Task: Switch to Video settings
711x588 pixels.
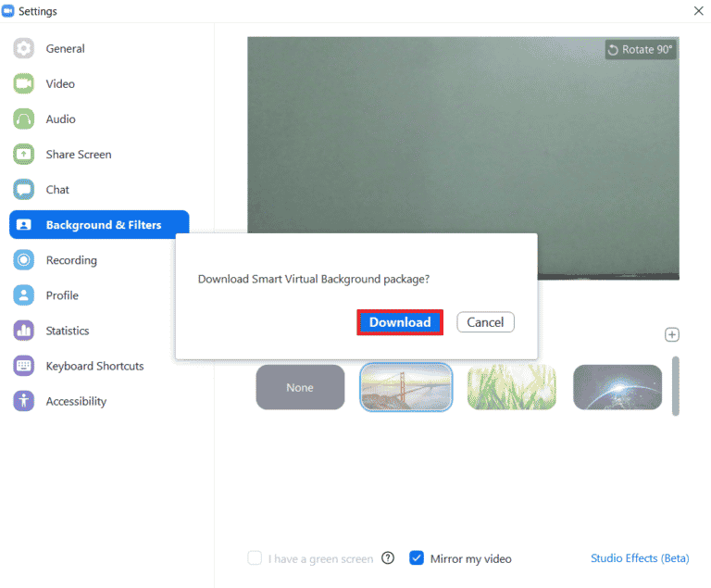Action: (x=60, y=84)
